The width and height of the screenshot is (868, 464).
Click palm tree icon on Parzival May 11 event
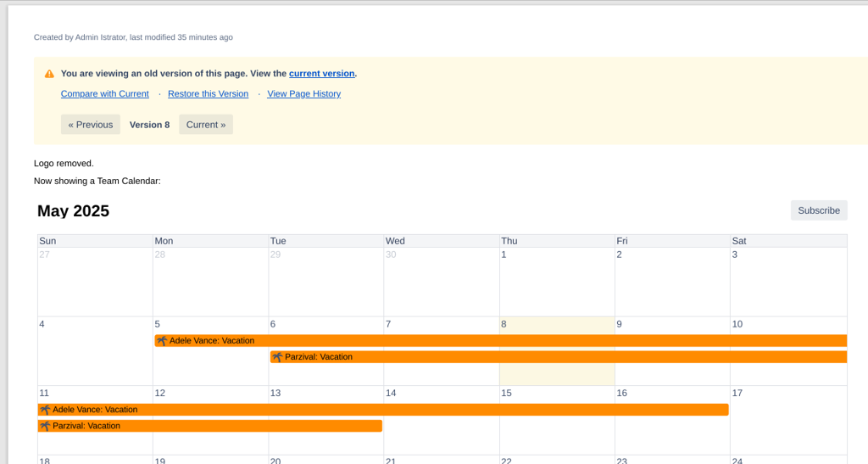coord(45,426)
